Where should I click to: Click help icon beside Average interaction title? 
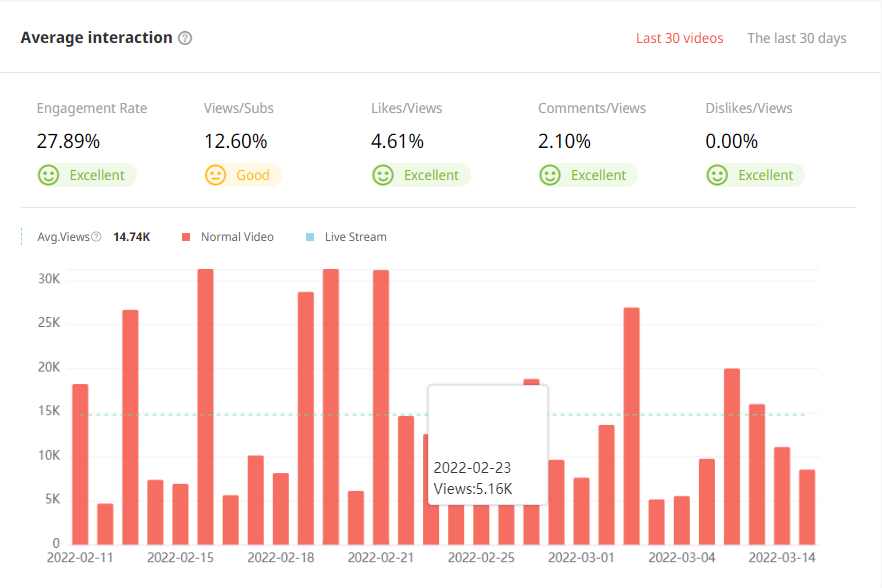[185, 38]
